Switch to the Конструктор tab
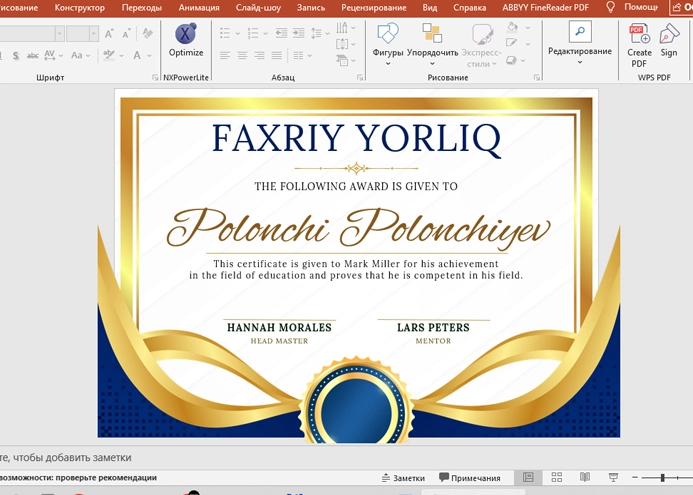 [x=80, y=8]
